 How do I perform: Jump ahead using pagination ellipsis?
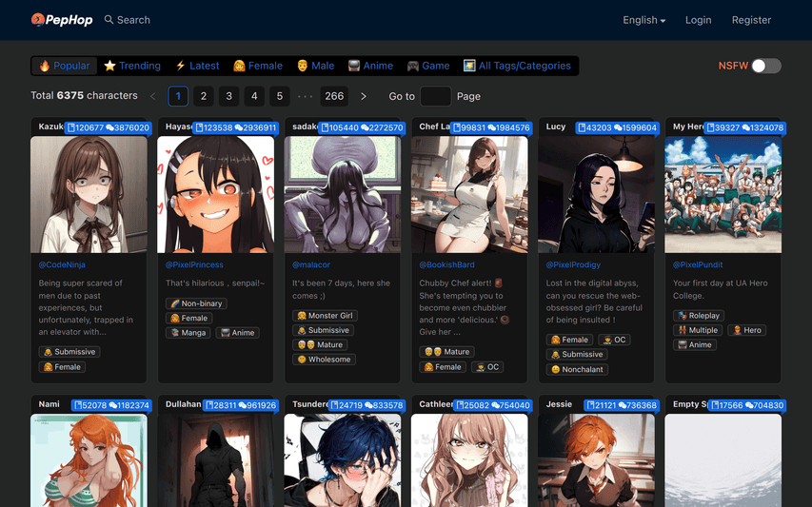coord(305,96)
